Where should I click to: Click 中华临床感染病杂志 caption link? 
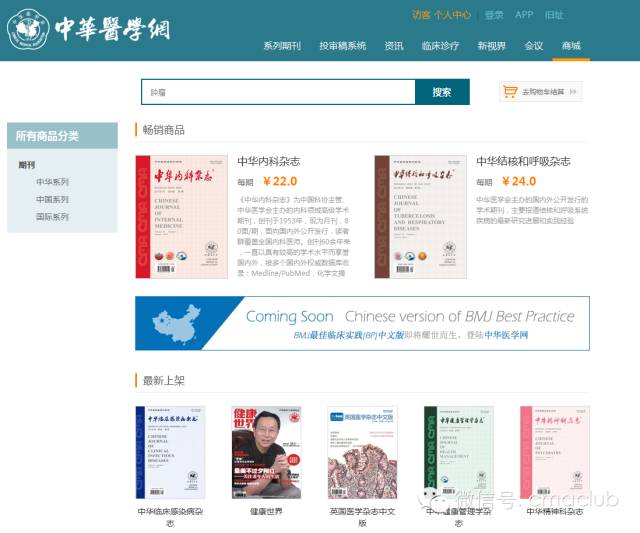point(170,517)
